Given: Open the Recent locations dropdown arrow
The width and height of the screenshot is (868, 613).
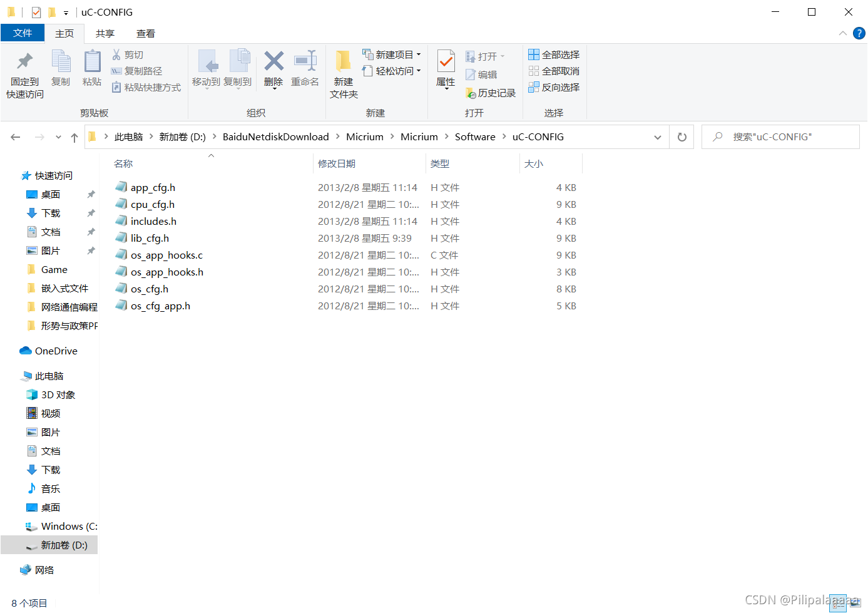Looking at the screenshot, I should tap(58, 137).
